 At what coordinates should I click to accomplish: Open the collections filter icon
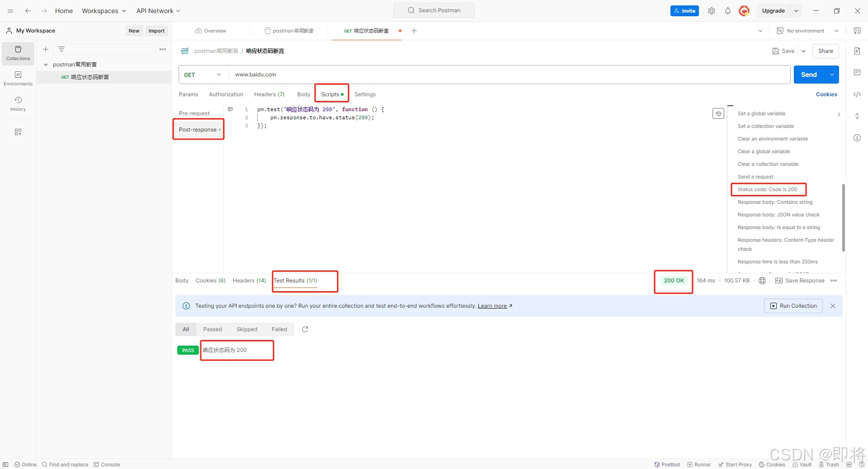(x=61, y=49)
